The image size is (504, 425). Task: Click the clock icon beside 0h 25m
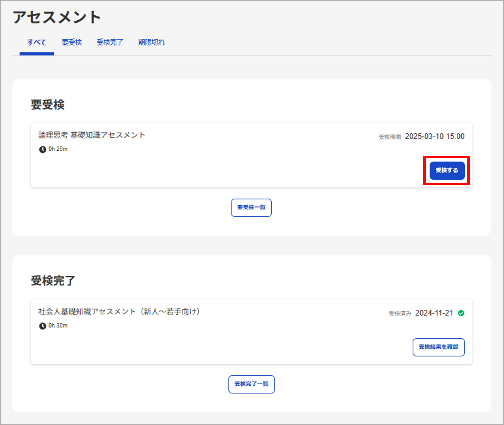[x=42, y=149]
